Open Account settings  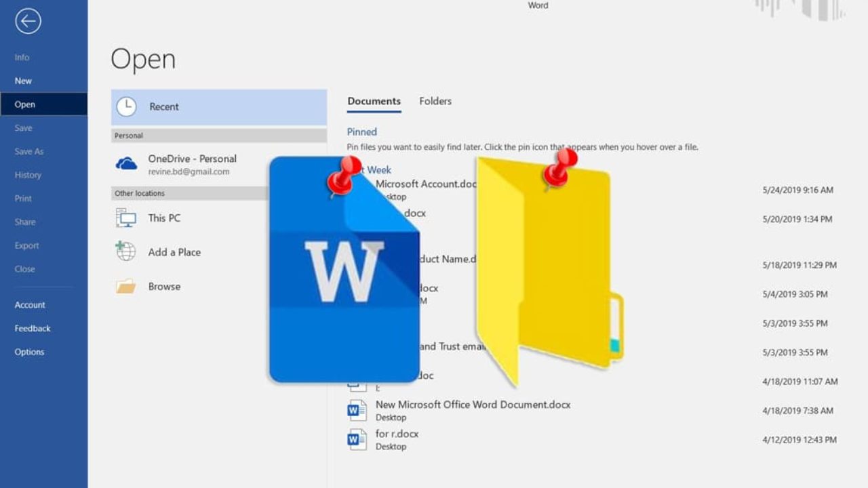click(30, 305)
